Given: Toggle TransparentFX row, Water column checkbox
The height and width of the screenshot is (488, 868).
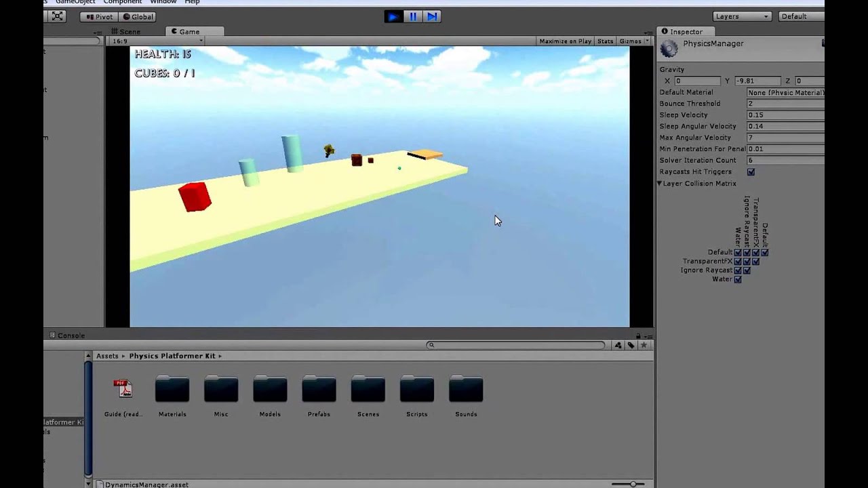Looking at the screenshot, I should (x=738, y=262).
